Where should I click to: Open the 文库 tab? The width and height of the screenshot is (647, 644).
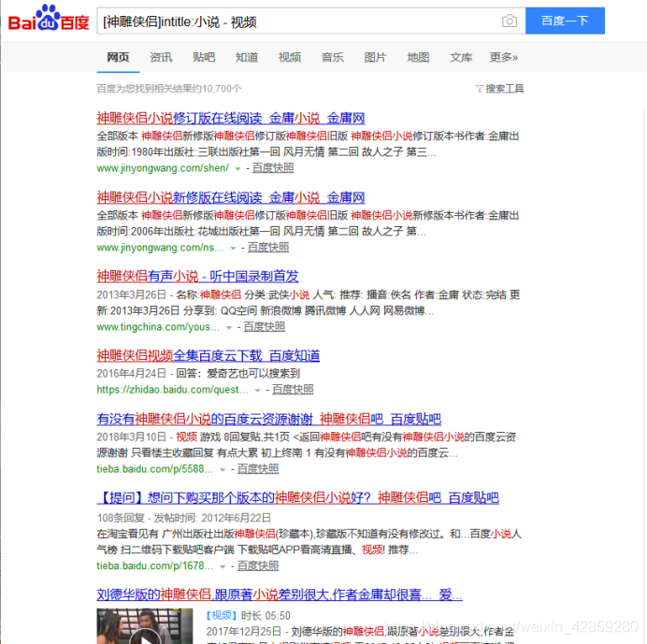(461, 57)
